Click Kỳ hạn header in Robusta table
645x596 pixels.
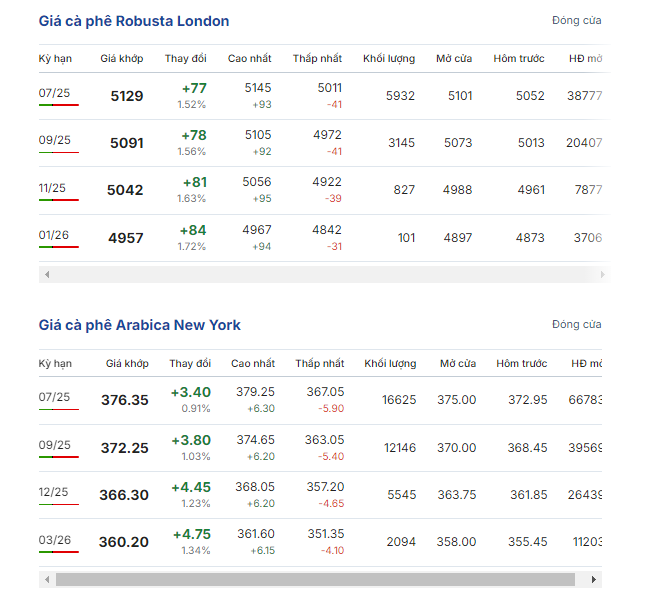[55, 58]
